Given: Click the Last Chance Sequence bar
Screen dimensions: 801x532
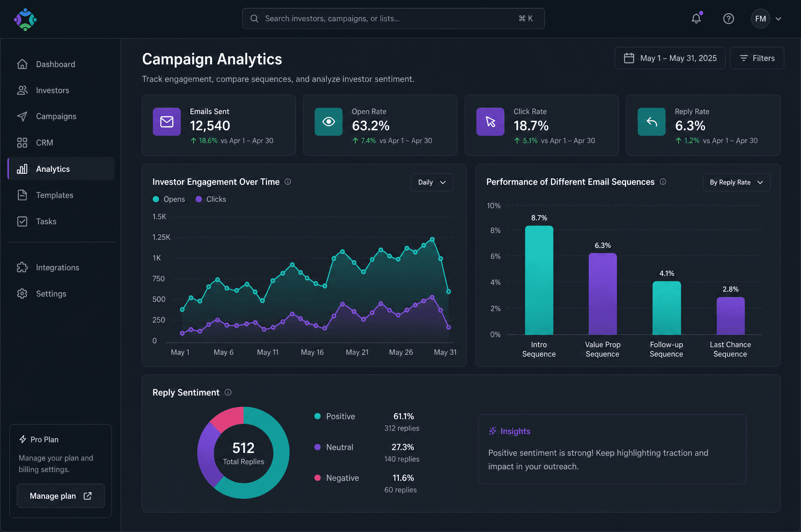Looking at the screenshot, I should [730, 316].
